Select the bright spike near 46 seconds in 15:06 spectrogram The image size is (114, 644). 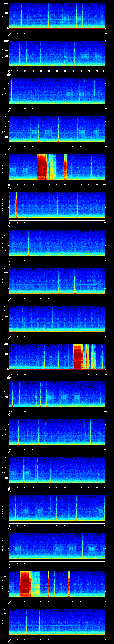point(83,546)
